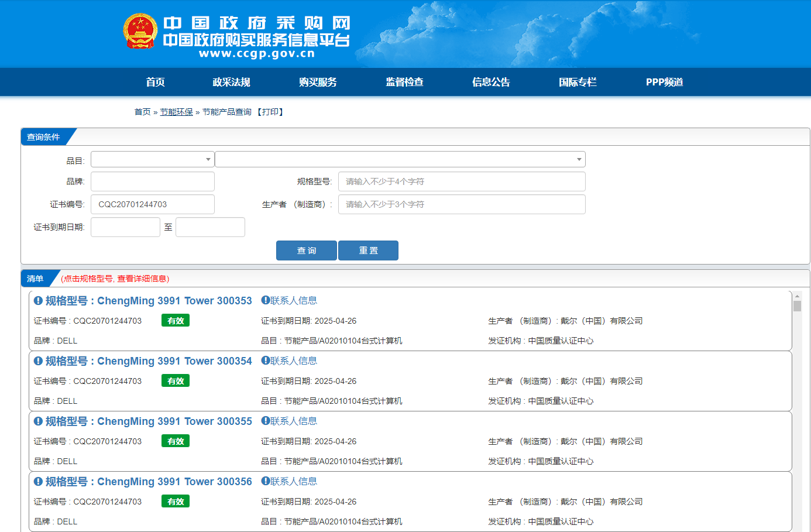Focus the 规格型号 input field
Image resolution: width=811 pixels, height=532 pixels.
461,181
